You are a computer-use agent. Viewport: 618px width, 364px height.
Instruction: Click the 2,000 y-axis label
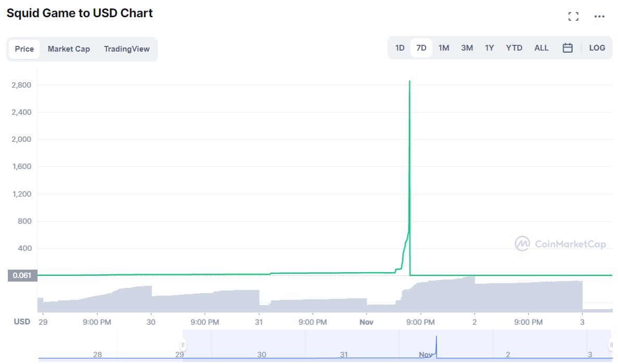(21, 139)
